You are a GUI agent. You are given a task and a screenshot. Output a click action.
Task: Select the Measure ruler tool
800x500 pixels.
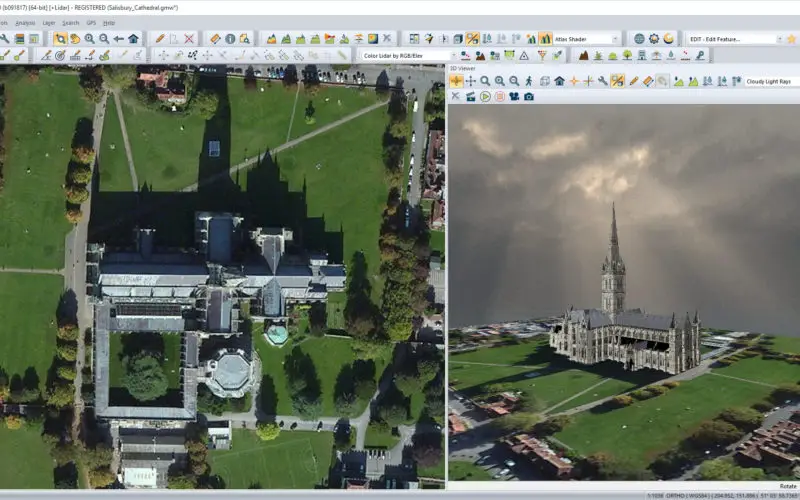pos(215,39)
